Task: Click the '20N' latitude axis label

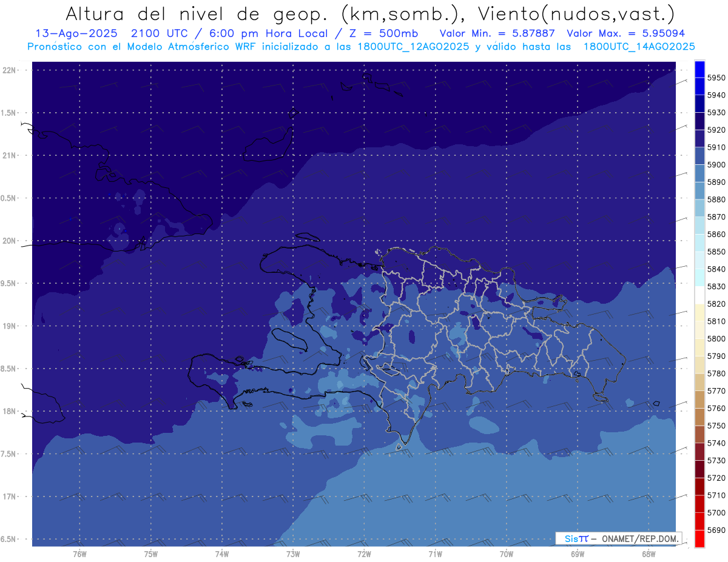Action: 9,241
